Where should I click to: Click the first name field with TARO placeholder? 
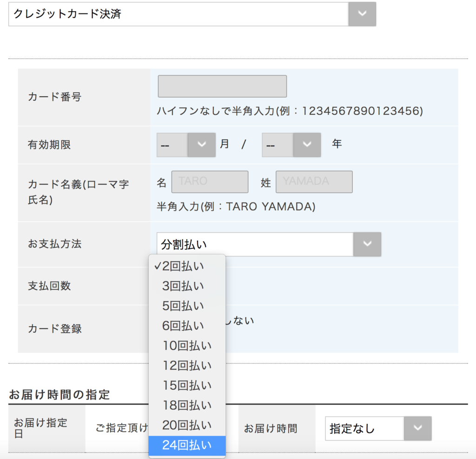210,182
